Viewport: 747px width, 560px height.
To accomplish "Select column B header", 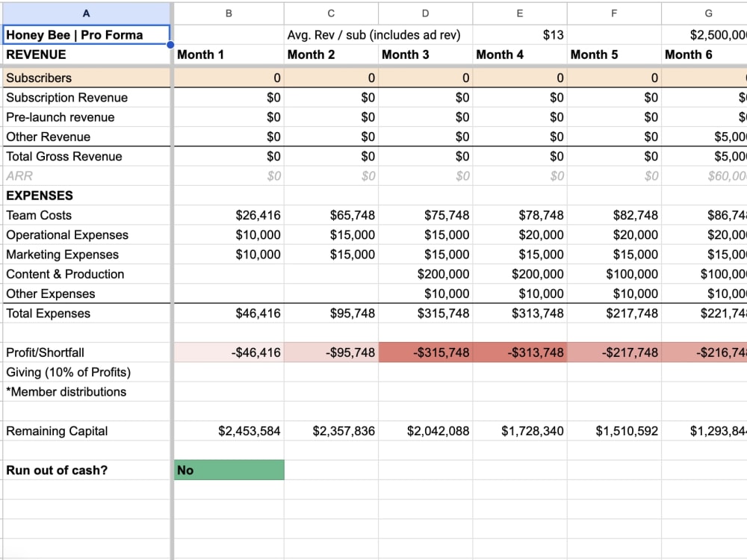I will click(228, 13).
